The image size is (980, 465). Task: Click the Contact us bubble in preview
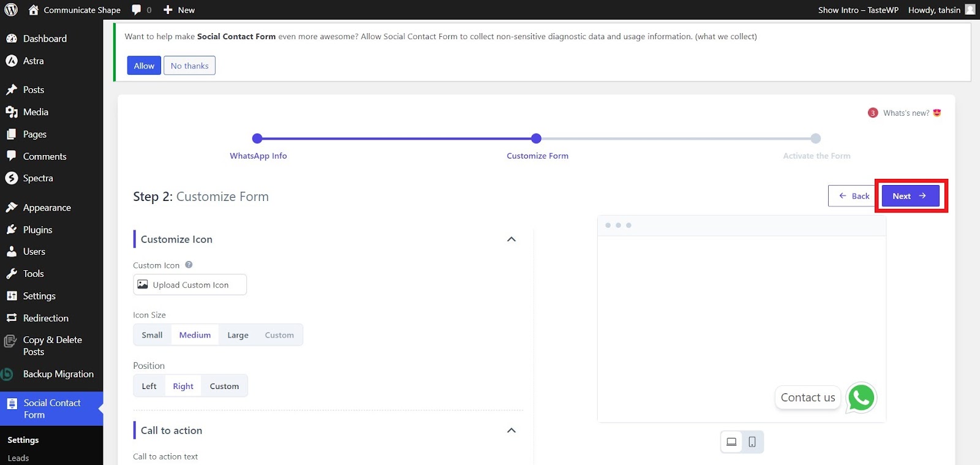tap(808, 398)
